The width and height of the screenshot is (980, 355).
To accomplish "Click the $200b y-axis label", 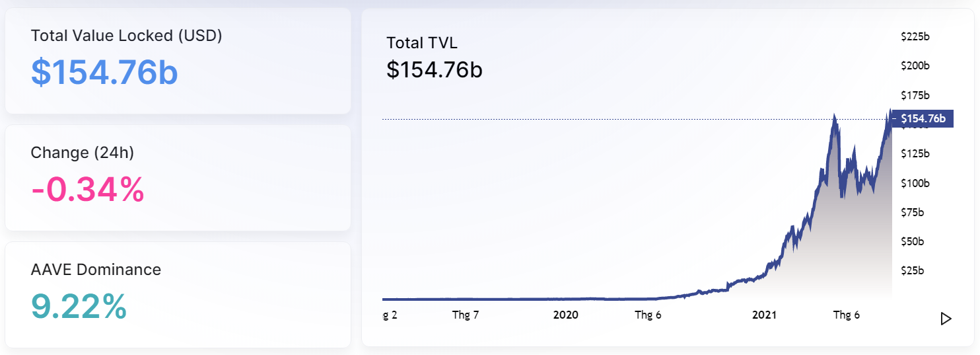I will click(915, 66).
